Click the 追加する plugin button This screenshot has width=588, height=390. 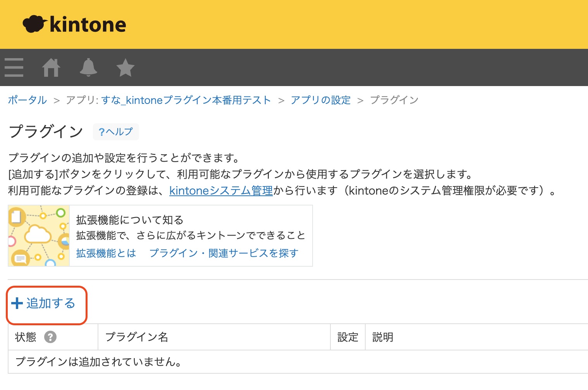[43, 303]
